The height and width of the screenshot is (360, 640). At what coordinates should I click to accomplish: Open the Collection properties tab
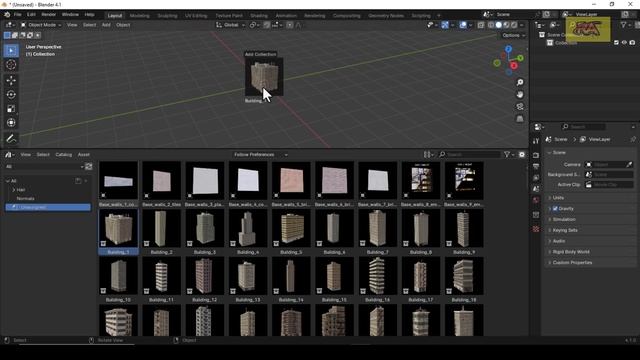click(536, 215)
